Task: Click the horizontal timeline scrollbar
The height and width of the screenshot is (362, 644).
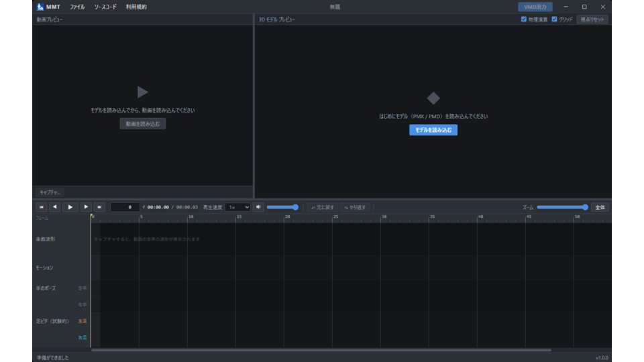Action: point(321,350)
